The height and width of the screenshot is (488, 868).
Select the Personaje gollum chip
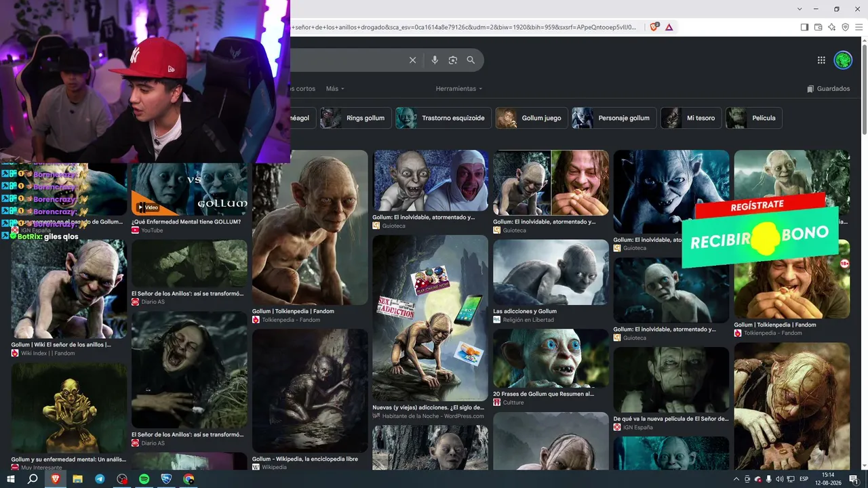[614, 118]
